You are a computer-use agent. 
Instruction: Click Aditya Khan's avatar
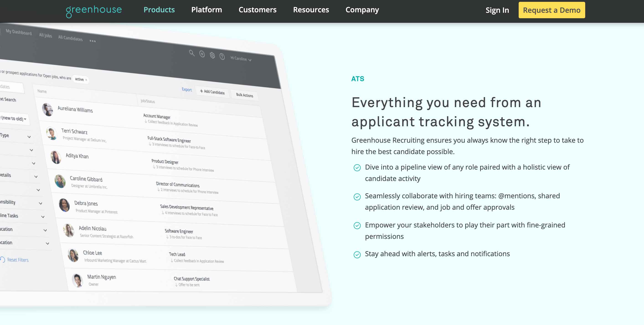56,157
